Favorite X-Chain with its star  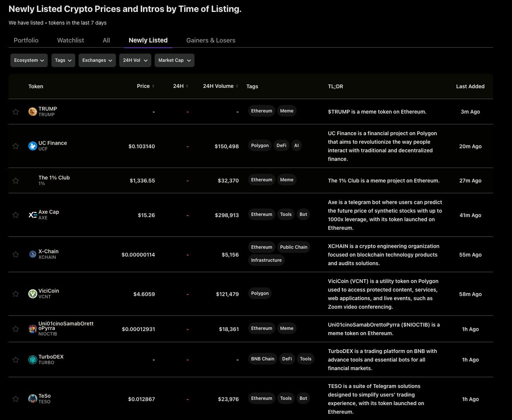click(16, 255)
